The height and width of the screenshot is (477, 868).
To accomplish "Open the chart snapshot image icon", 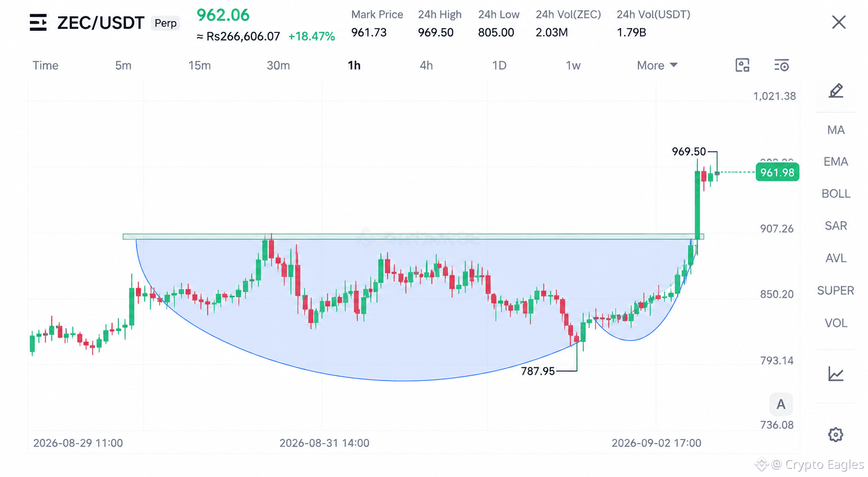I will [x=742, y=65].
